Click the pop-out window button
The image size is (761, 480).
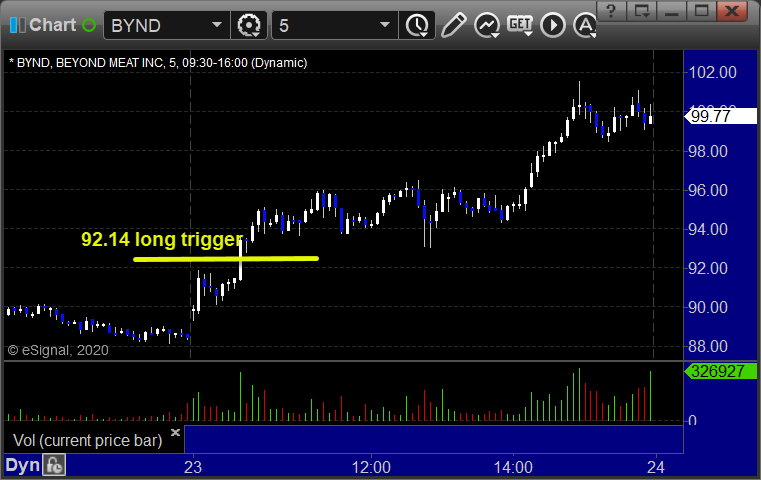point(642,11)
